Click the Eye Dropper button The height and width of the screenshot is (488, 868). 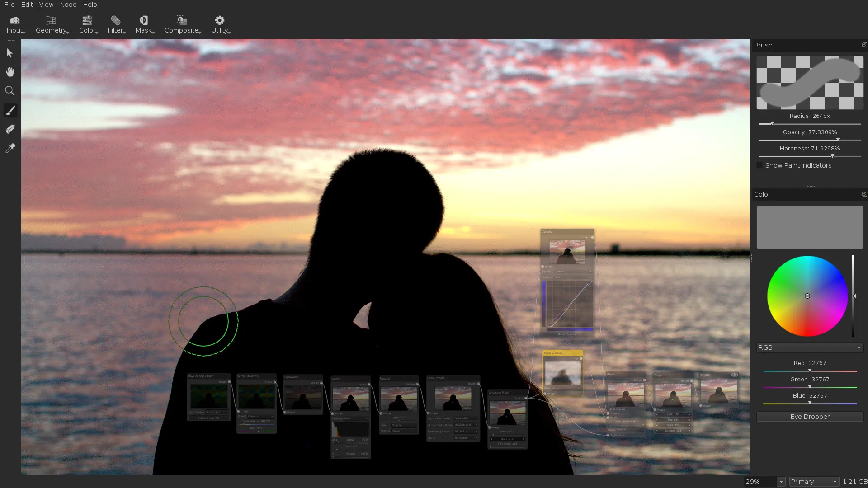[x=809, y=416]
